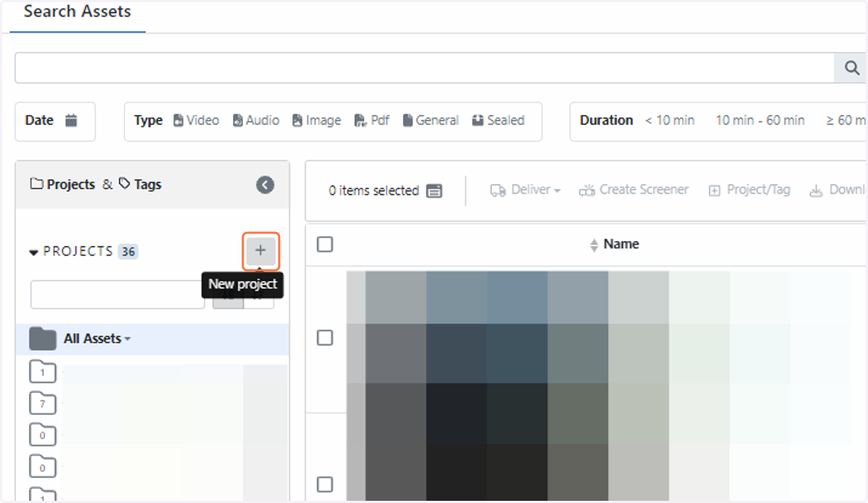Image resolution: width=868 pixels, height=503 pixels.
Task: Collapse the Projects & Tags panel
Action: pos(265,185)
